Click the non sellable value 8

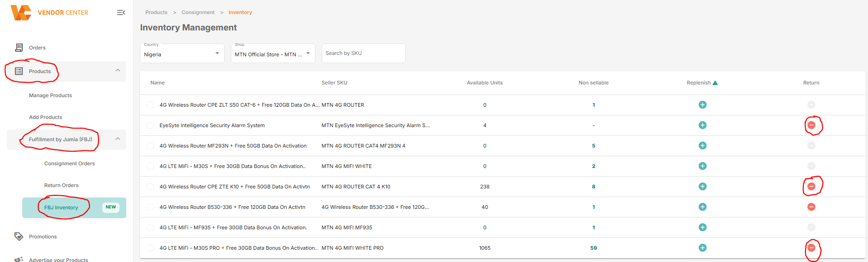594,187
